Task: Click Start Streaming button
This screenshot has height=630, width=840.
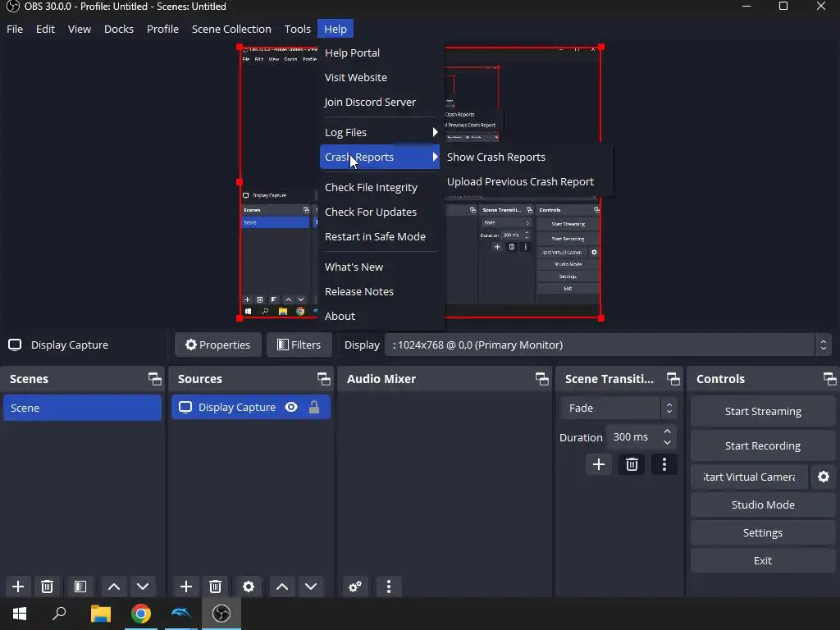Action: point(763,412)
